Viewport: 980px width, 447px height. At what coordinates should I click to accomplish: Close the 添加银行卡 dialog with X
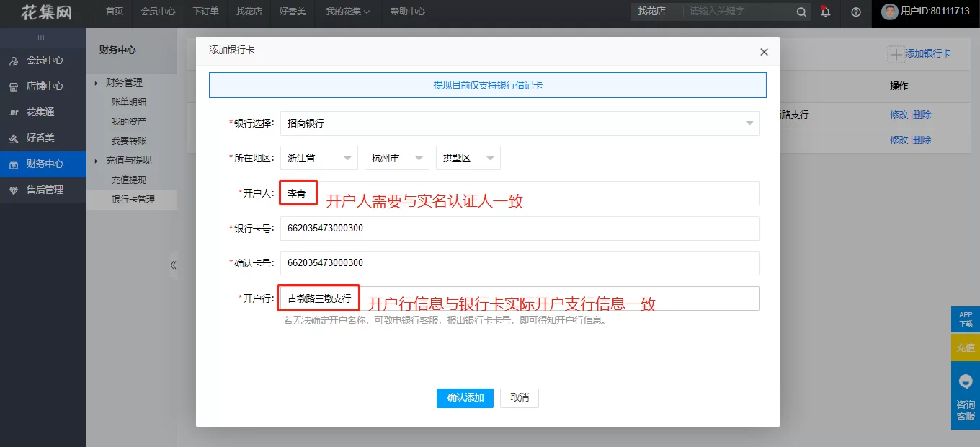pos(764,52)
